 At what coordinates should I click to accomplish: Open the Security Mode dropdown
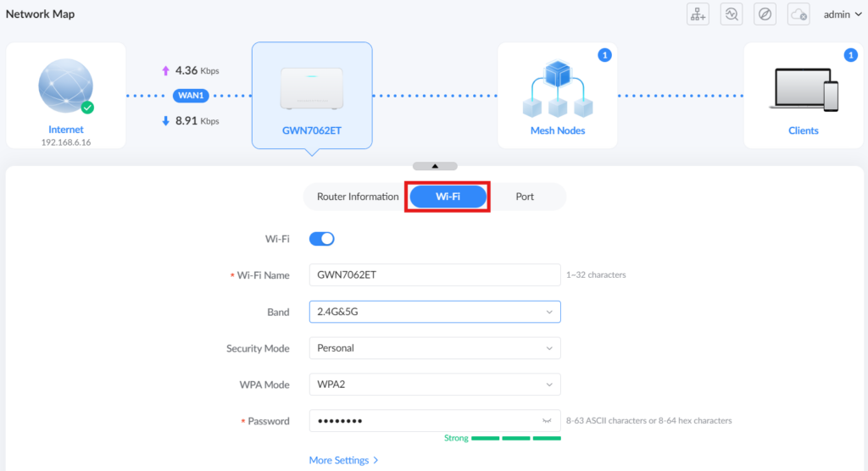435,348
